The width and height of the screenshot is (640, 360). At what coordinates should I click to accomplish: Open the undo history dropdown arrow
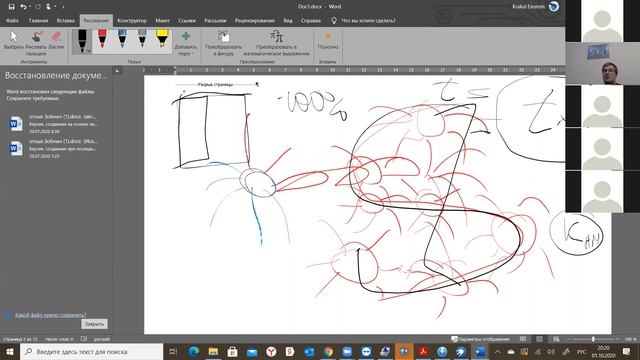pos(30,7)
